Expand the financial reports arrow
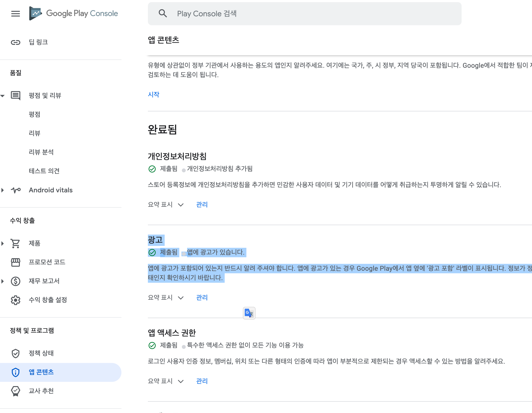 (3, 281)
